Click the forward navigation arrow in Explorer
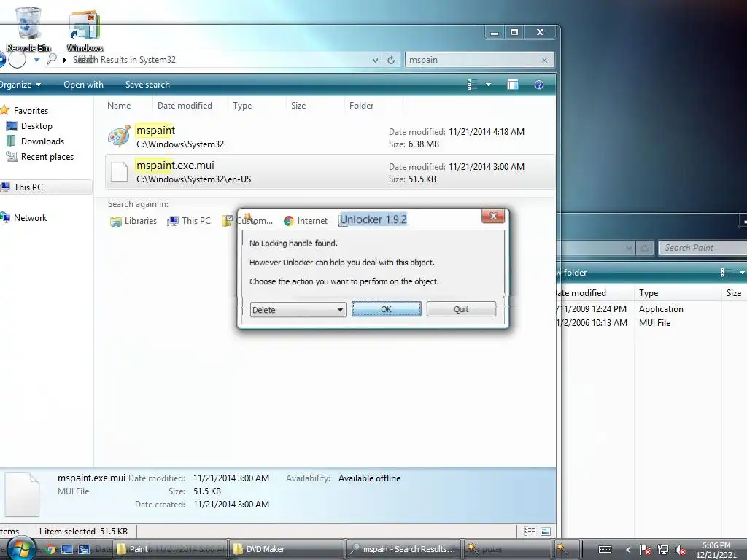 click(18, 60)
